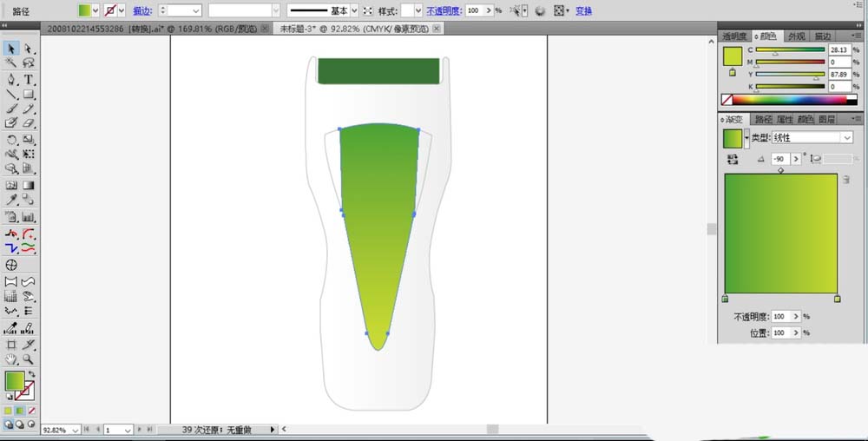The width and height of the screenshot is (868, 441).
Task: Switch to 描边 panel tab
Action: (822, 36)
